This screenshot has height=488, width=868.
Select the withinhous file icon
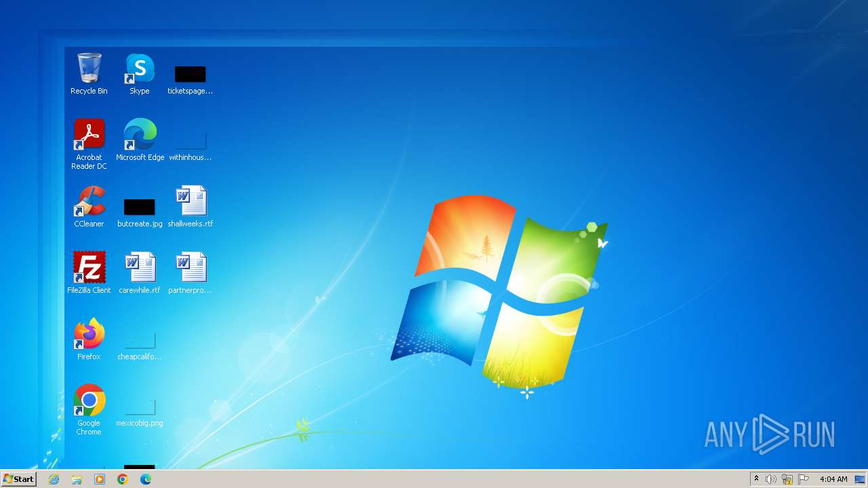pos(190,146)
